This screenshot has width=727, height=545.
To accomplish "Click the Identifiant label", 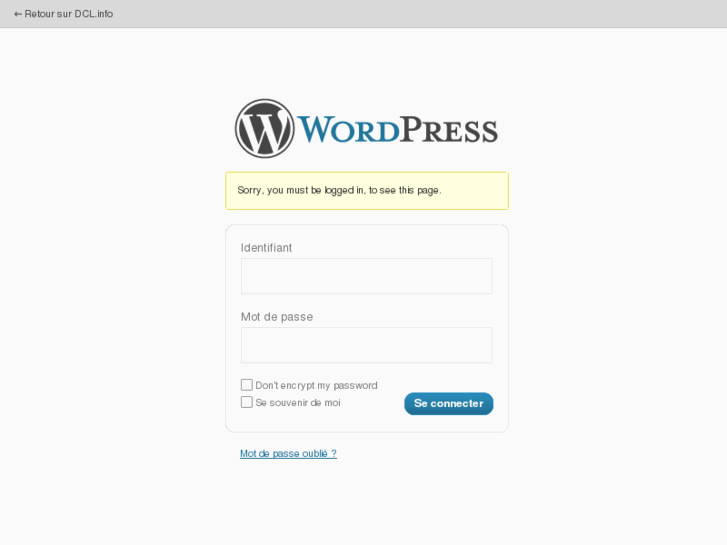I will click(x=266, y=248).
